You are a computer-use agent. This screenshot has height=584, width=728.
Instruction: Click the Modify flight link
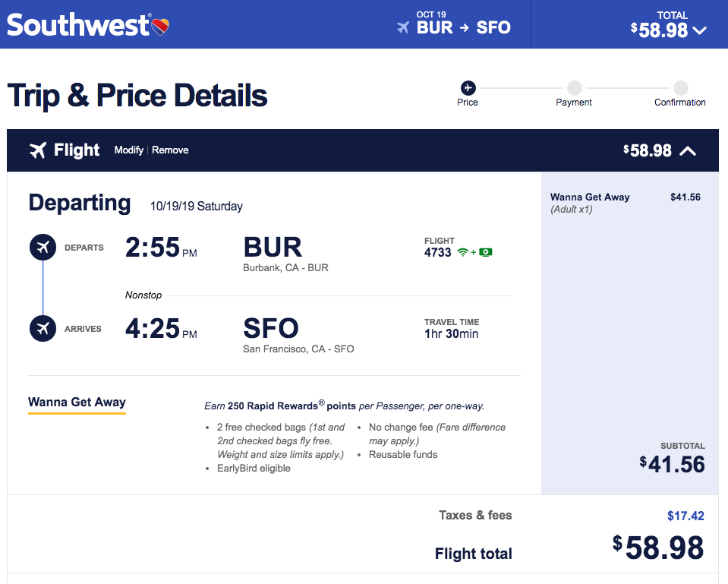tap(129, 150)
